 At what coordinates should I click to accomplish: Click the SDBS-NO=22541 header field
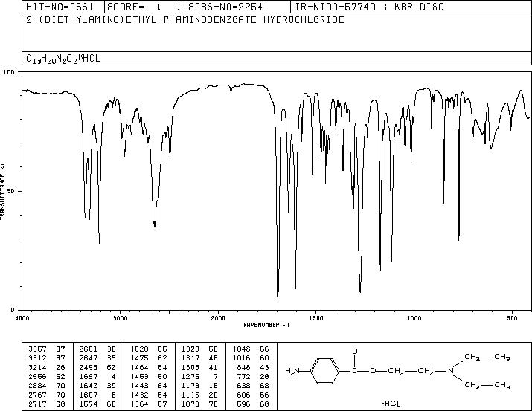(238, 7)
